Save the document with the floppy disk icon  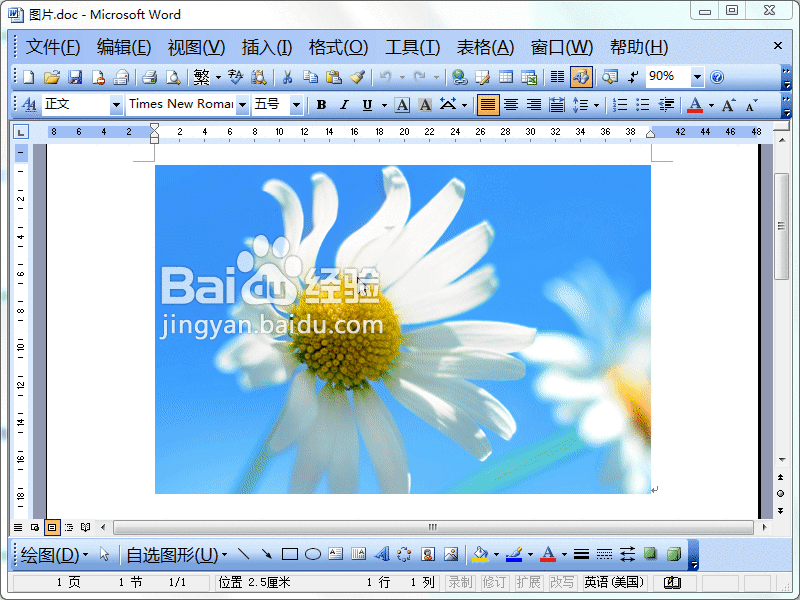click(75, 78)
